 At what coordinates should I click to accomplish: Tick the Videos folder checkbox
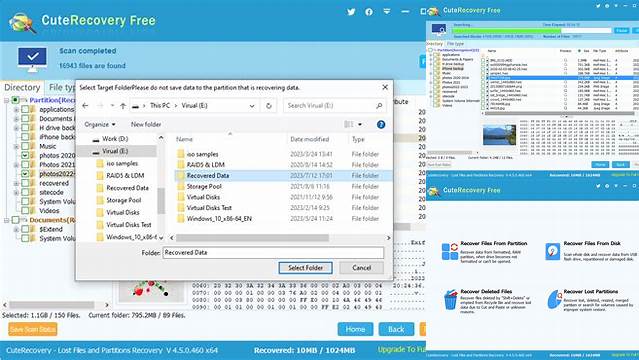point(25,211)
